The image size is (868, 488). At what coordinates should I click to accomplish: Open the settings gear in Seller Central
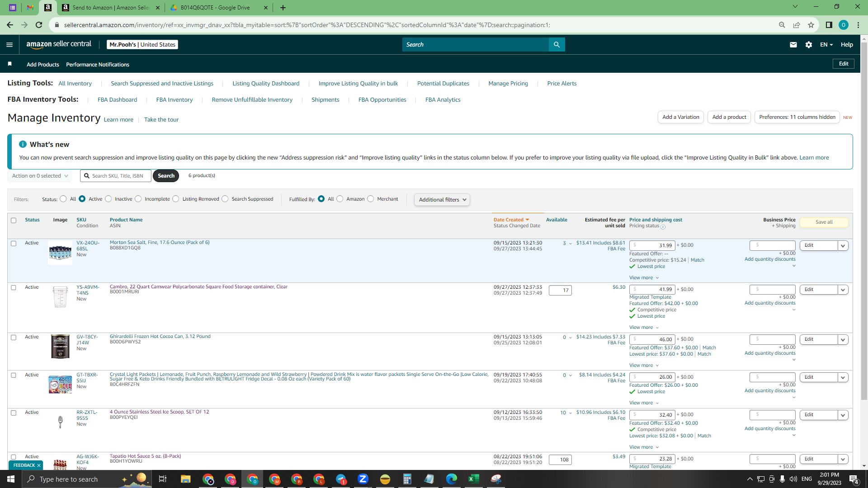pyautogui.click(x=809, y=45)
